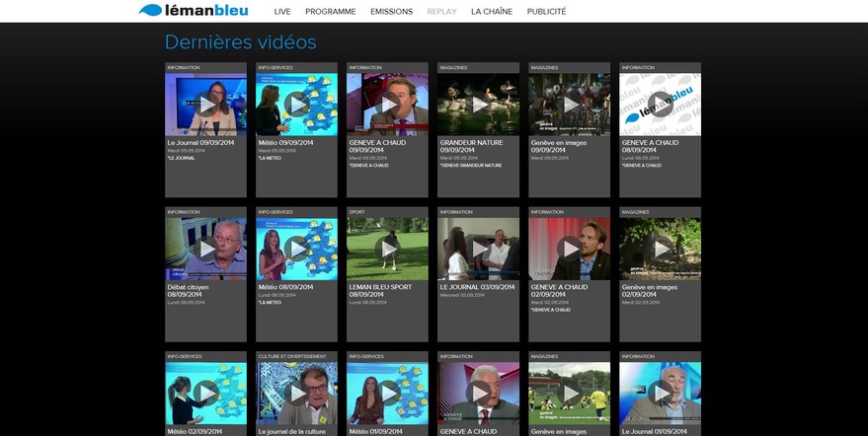This screenshot has width=868, height=436.
Task: Click *GENEVE A CHAUD tag under 02/09/2014 video
Action: click(551, 310)
